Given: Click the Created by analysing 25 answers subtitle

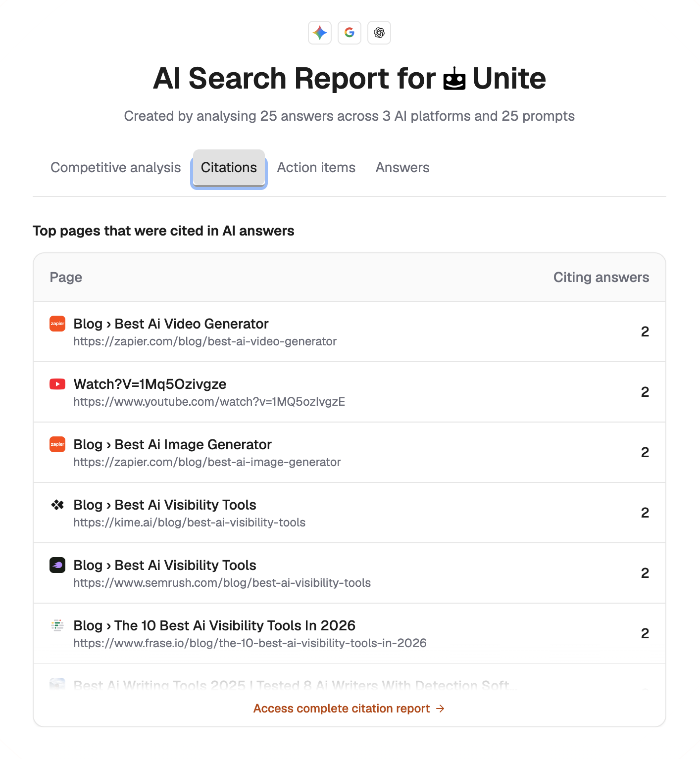Looking at the screenshot, I should [x=350, y=116].
